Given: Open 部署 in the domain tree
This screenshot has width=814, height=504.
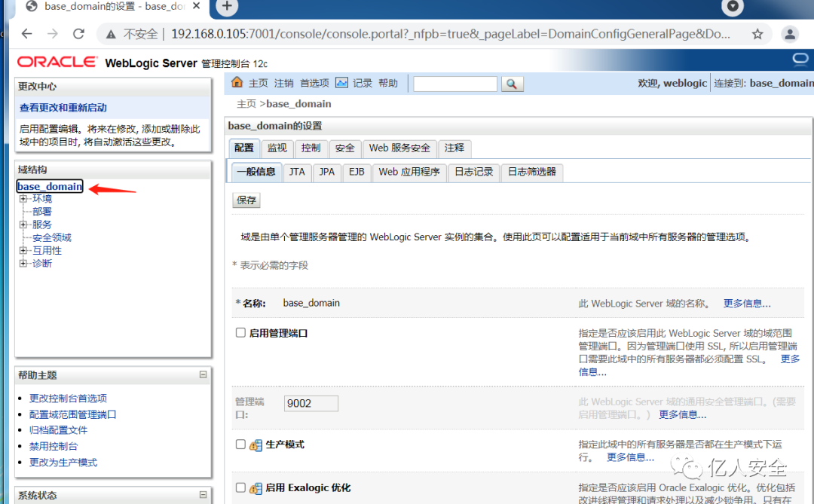Looking at the screenshot, I should 42,212.
